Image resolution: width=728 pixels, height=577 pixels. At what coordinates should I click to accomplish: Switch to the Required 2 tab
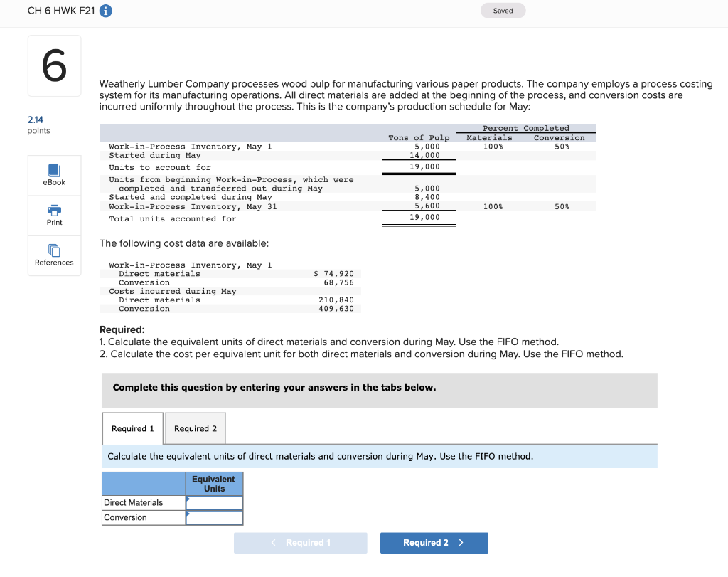[x=196, y=428]
